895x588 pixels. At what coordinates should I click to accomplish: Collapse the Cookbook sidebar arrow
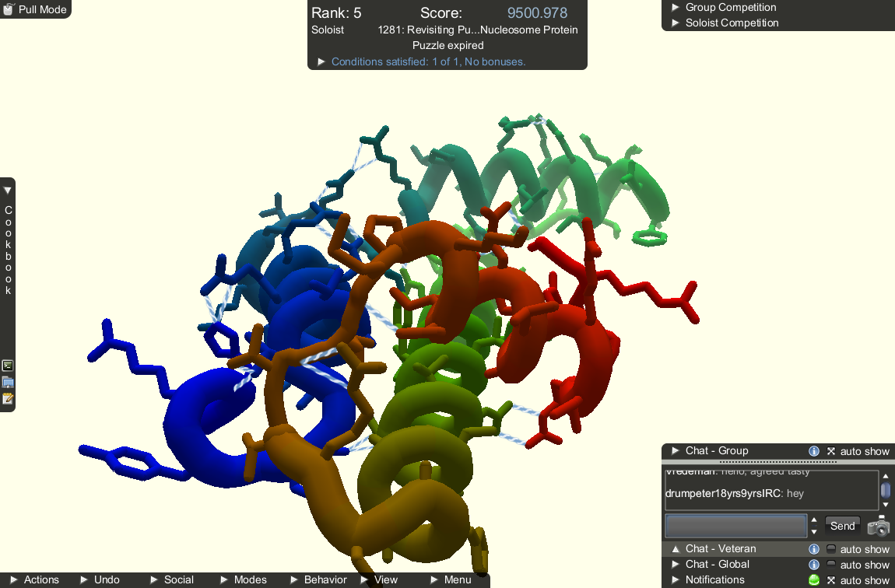8,191
